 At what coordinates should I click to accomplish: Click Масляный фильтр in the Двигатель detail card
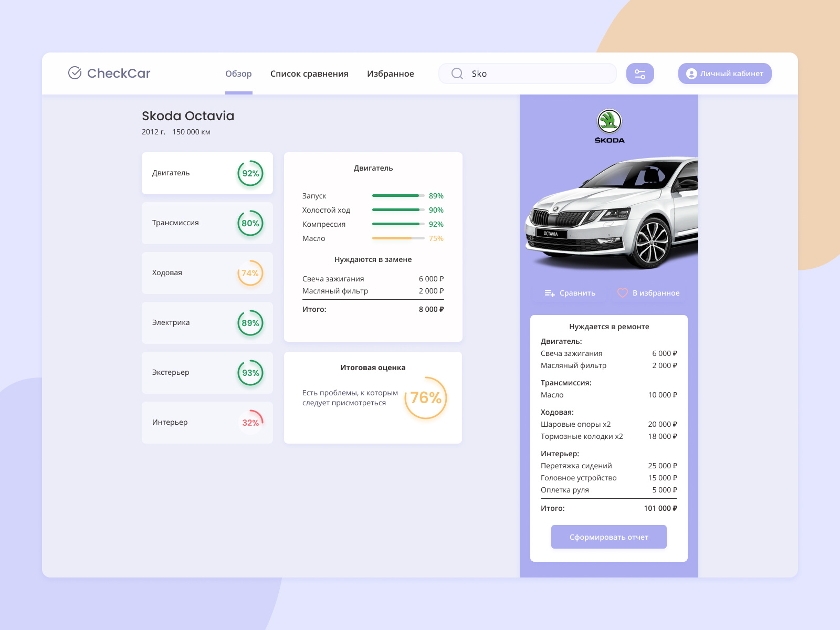pyautogui.click(x=335, y=291)
